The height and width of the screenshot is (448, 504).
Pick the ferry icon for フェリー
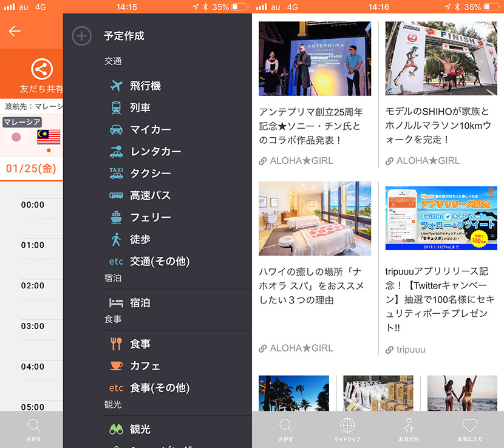[116, 217]
